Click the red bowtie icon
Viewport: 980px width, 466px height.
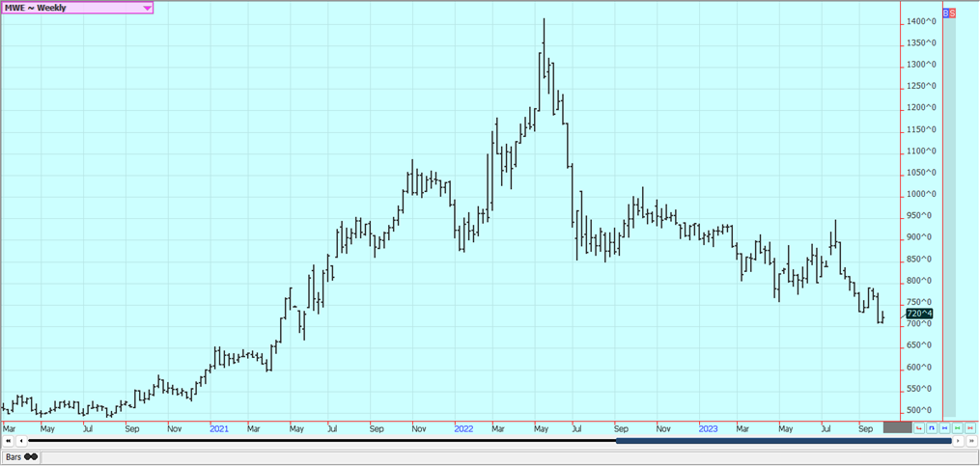[970, 428]
